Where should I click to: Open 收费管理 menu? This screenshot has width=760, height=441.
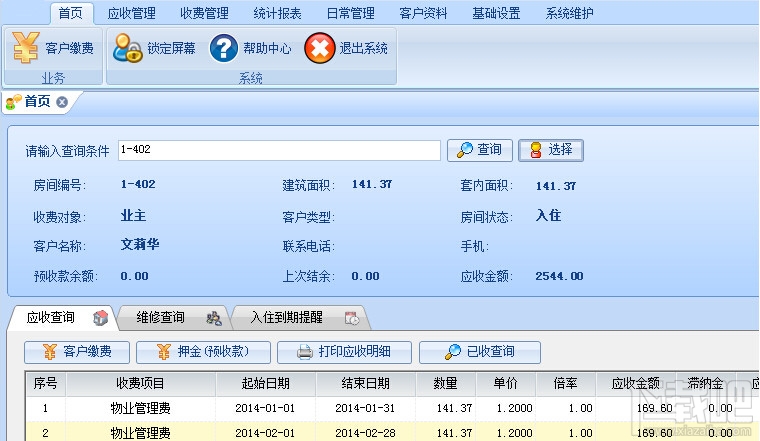(204, 13)
